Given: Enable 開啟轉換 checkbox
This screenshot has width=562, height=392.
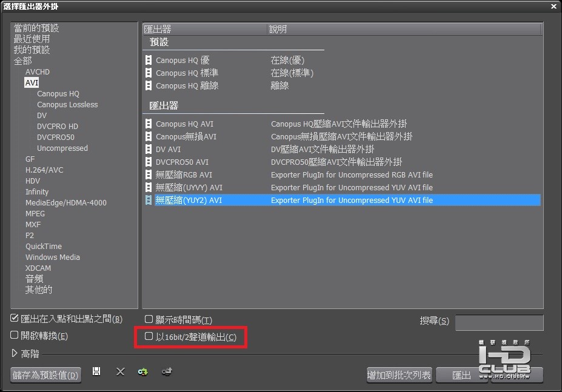Looking at the screenshot, I should pos(15,335).
